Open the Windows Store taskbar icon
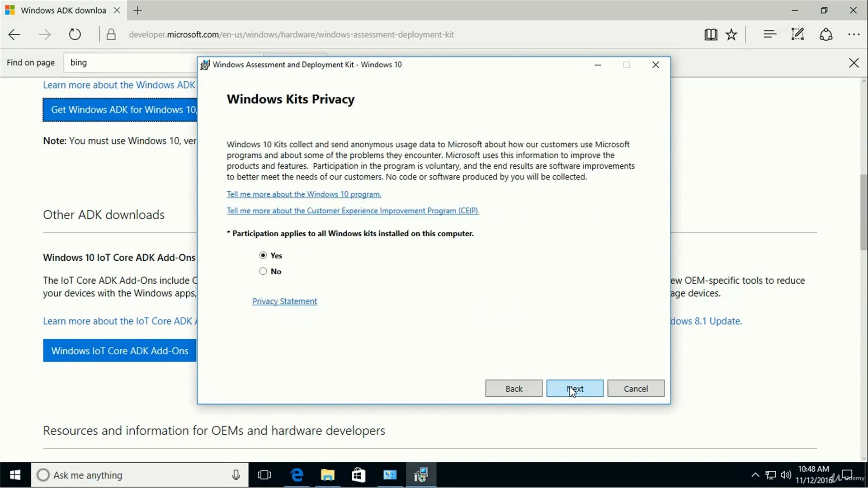The image size is (868, 488). 359,475
